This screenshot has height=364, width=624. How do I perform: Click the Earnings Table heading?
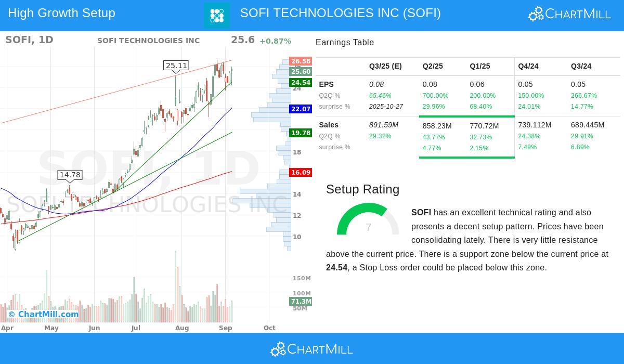(345, 43)
